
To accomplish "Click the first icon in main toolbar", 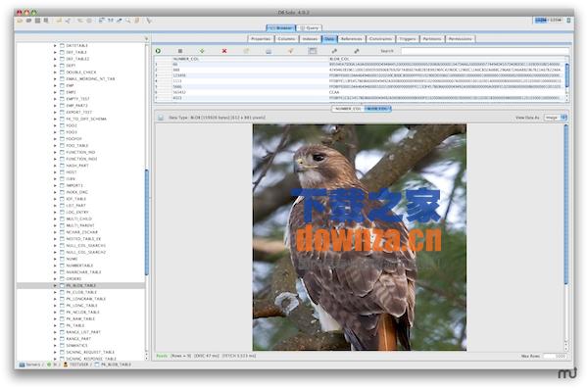I will coord(20,21).
